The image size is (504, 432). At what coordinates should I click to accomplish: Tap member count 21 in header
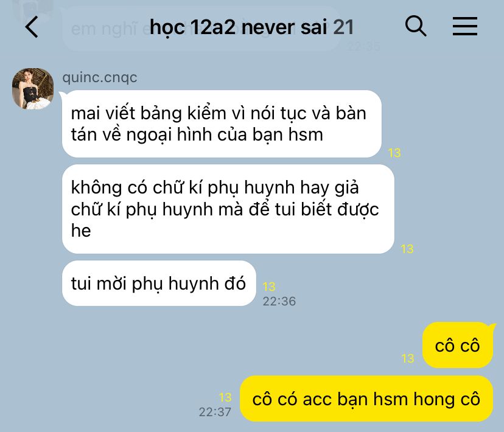[x=343, y=27]
